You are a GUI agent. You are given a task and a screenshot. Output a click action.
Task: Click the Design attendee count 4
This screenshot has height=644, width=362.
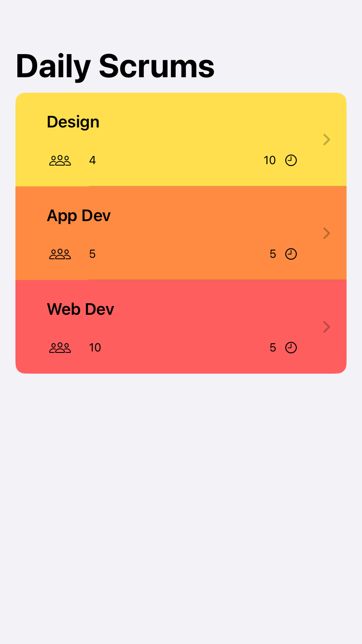tap(92, 160)
